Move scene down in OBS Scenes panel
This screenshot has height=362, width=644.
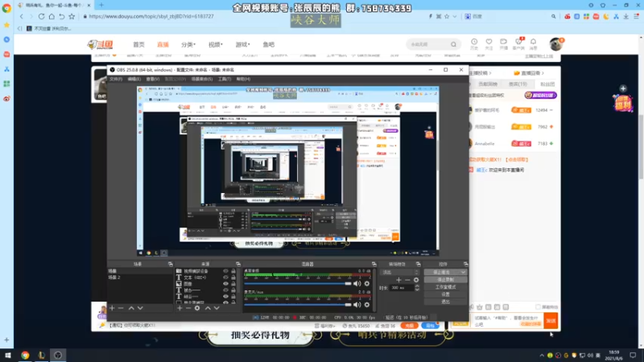(x=140, y=308)
